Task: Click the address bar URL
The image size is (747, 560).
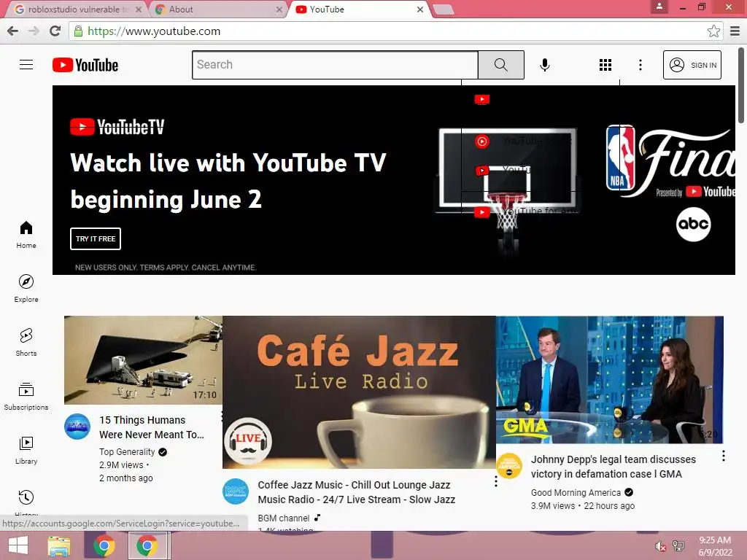Action: (154, 31)
